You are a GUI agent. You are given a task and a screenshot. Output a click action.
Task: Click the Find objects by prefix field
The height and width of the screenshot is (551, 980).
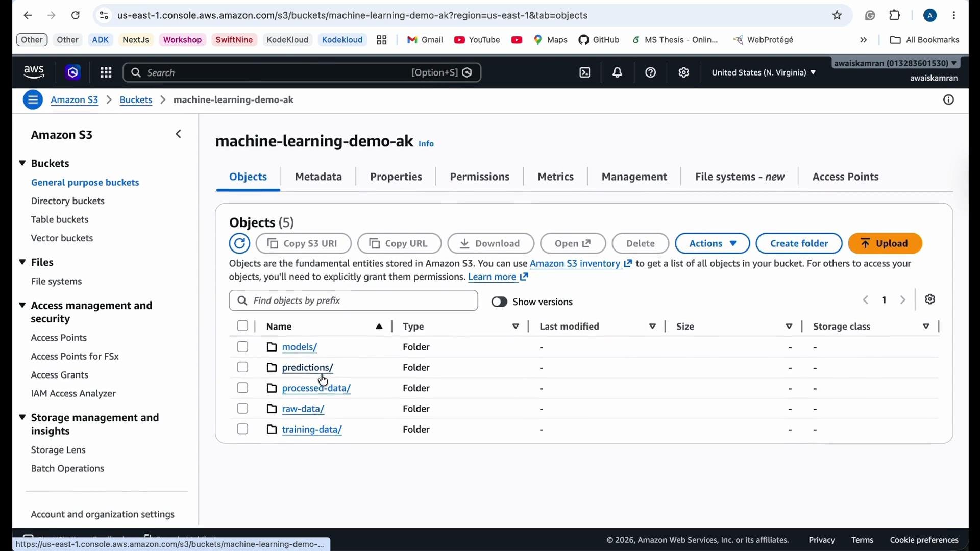click(x=354, y=301)
